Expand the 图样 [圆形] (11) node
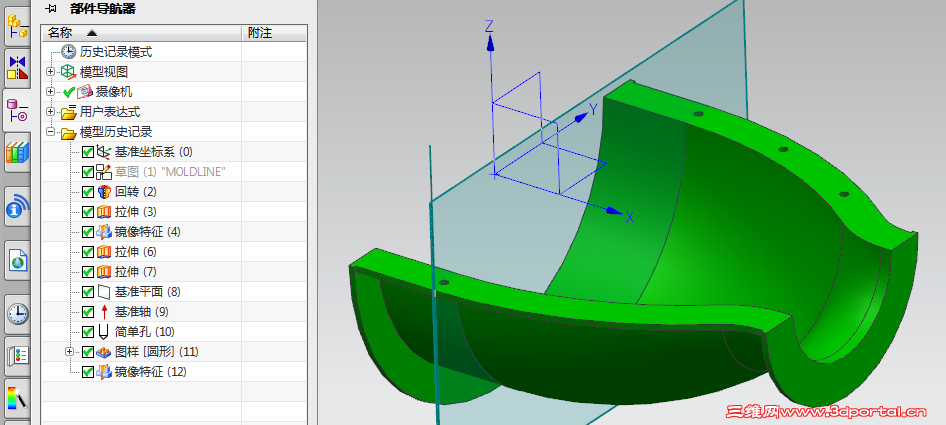The width and height of the screenshot is (946, 425). pyautogui.click(x=69, y=351)
